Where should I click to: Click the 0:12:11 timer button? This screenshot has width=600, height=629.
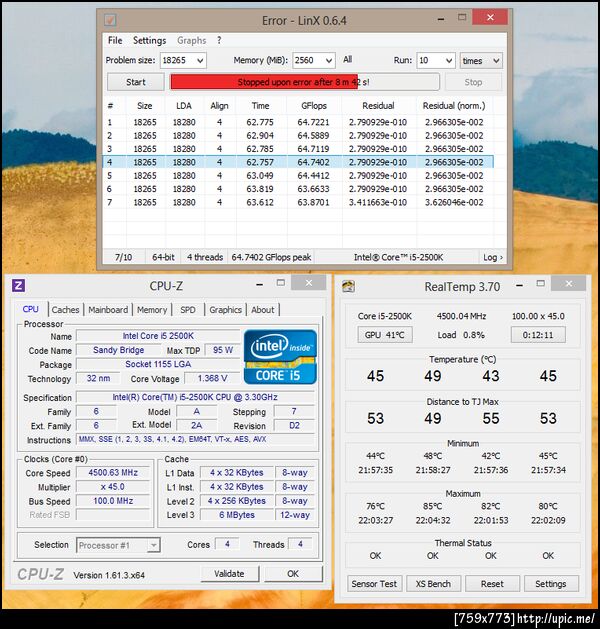click(538, 335)
